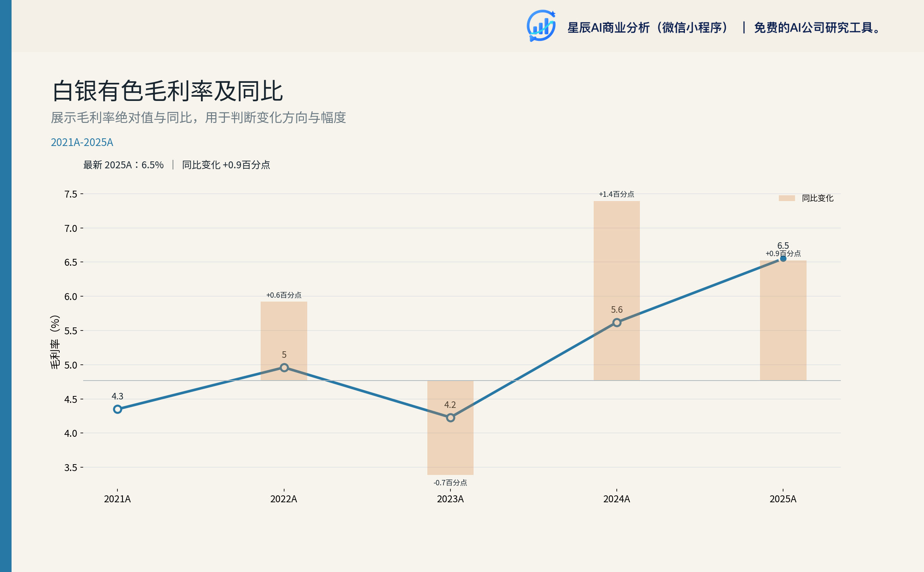
Task: Click the x-axis label 2025A
Action: point(783,499)
